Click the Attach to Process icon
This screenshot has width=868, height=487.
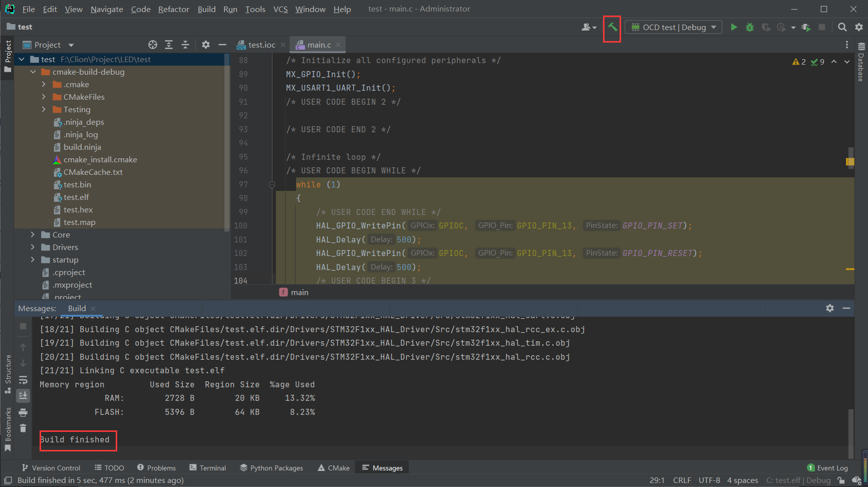[x=806, y=27]
